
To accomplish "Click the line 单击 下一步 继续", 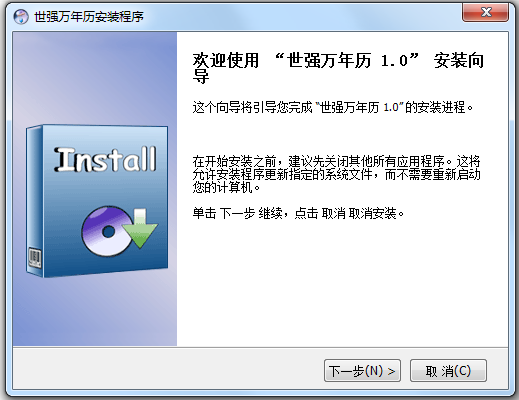I will [x=299, y=213].
